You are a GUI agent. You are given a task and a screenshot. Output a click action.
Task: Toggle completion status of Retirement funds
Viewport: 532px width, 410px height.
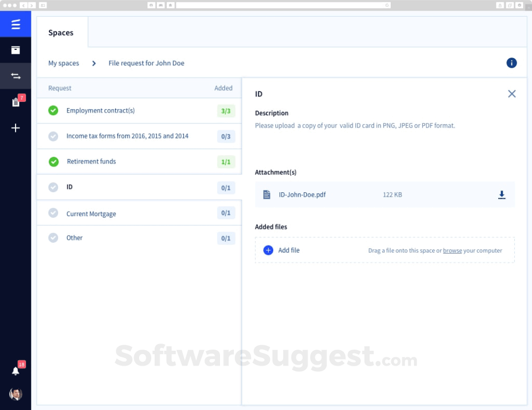(x=53, y=161)
